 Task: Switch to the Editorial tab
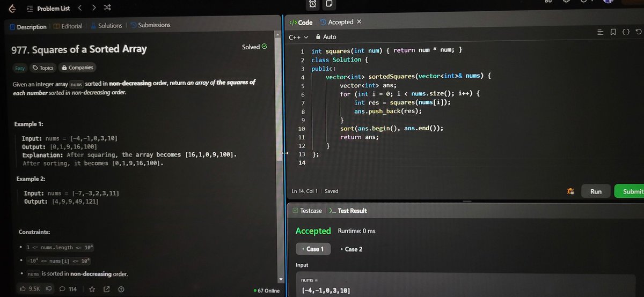(68, 26)
